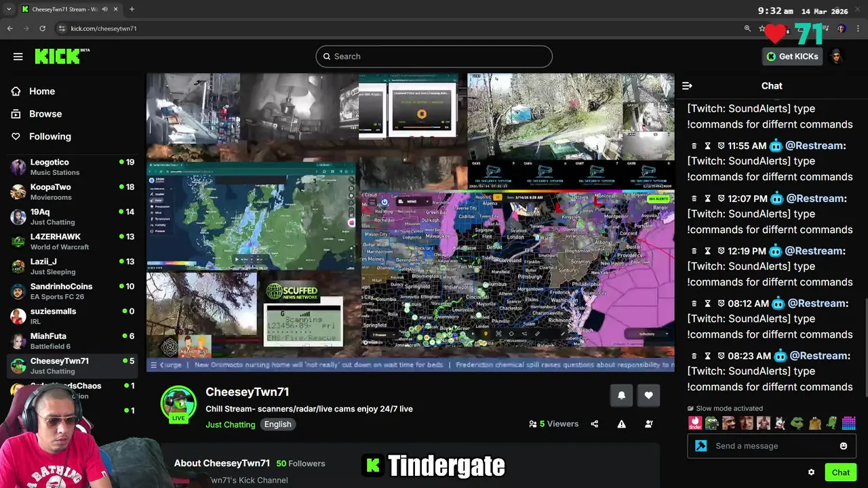Open the user avatar menu
The image size is (868, 488).
836,56
